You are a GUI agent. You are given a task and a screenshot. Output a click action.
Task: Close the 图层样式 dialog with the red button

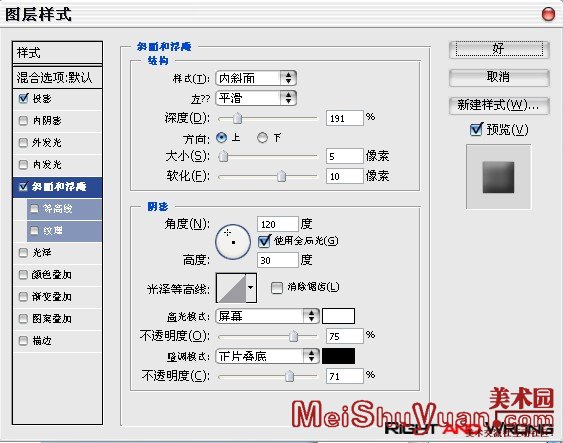[548, 14]
